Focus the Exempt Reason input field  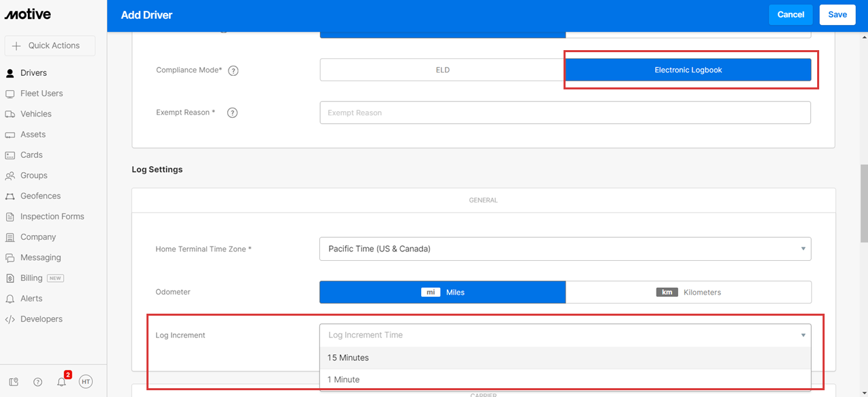(566, 112)
